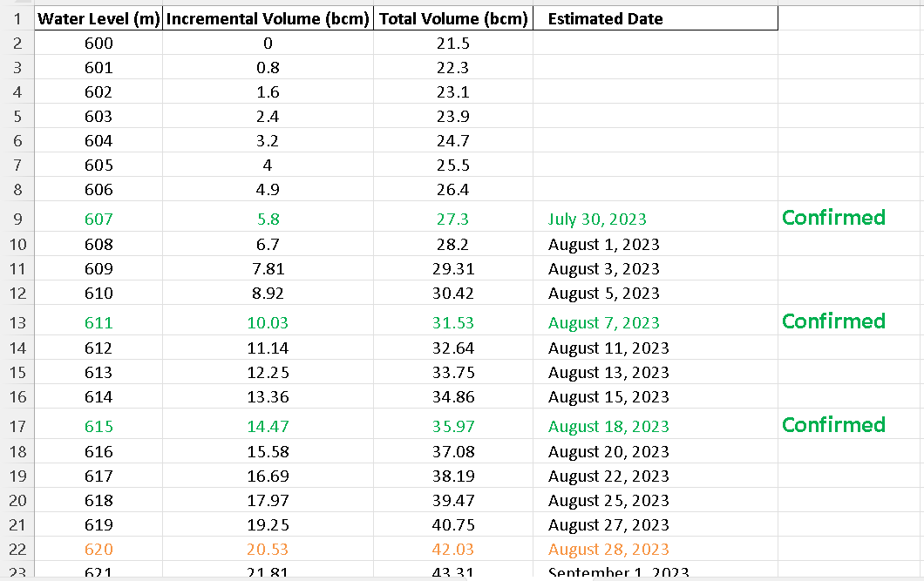924x581 pixels.
Task: Select the August 18, 2023 date cell
Action: click(656, 426)
